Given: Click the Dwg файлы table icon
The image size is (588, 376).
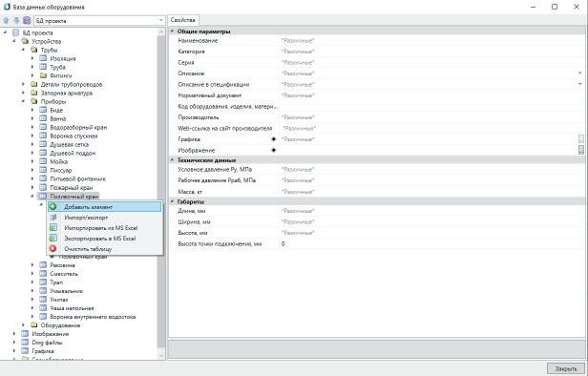Looking at the screenshot, I should [25, 343].
